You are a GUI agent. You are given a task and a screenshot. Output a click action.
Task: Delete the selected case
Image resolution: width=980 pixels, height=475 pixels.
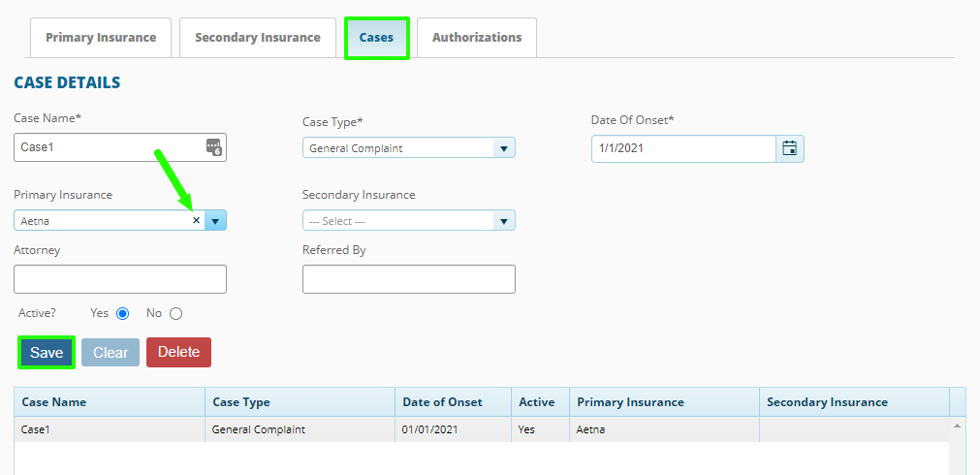[178, 352]
